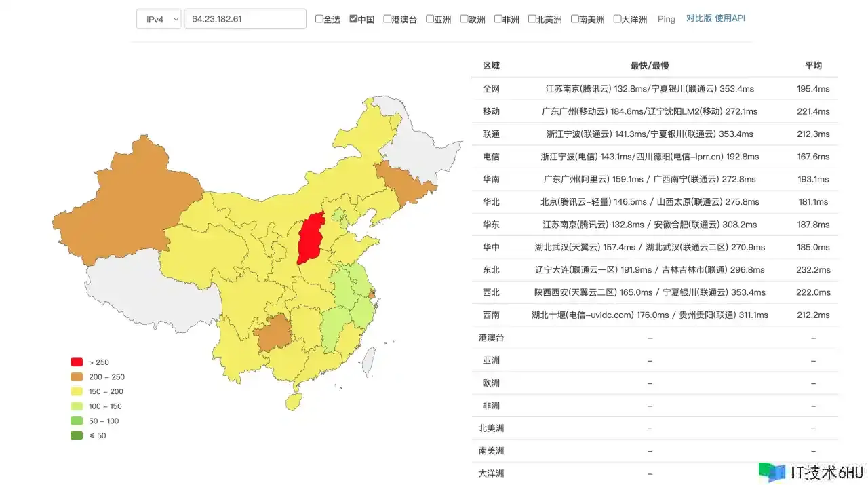This screenshot has height=485, width=868.
Task: Open the IPv4 protocol dropdown
Action: click(159, 19)
